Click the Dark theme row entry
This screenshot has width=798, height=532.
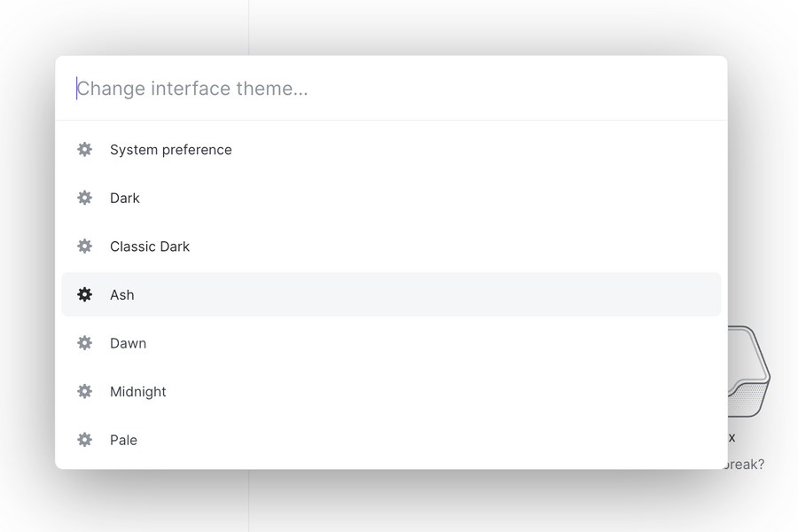pos(124,198)
